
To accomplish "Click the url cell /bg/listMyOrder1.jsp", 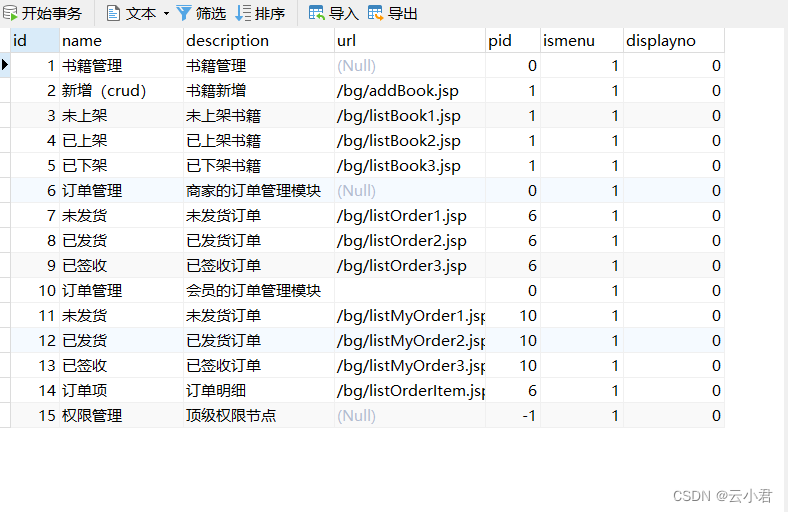I will click(x=410, y=316).
